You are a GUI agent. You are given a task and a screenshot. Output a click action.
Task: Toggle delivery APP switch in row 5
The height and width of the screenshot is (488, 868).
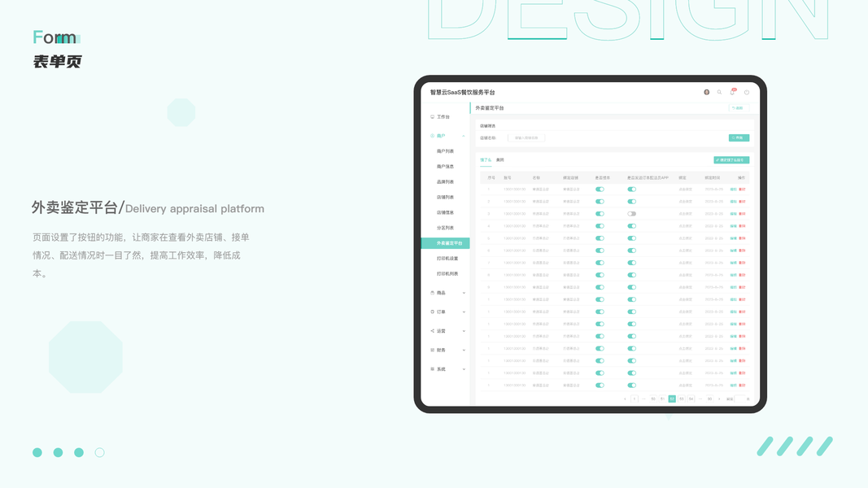pos(631,238)
